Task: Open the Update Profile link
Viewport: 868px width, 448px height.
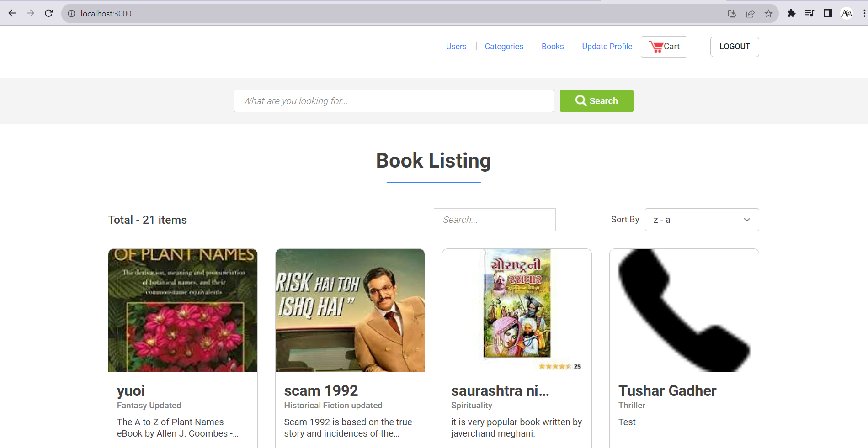Action: pyautogui.click(x=607, y=47)
